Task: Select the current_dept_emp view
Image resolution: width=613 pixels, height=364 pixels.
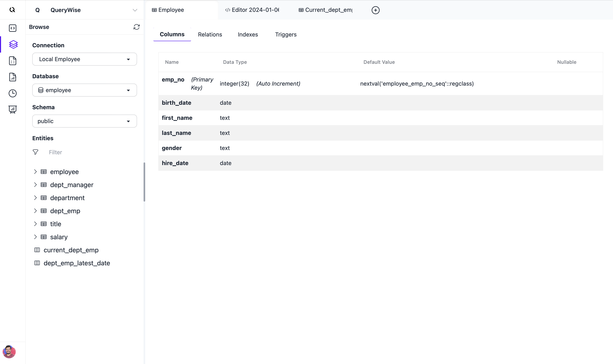Action: 71,250
